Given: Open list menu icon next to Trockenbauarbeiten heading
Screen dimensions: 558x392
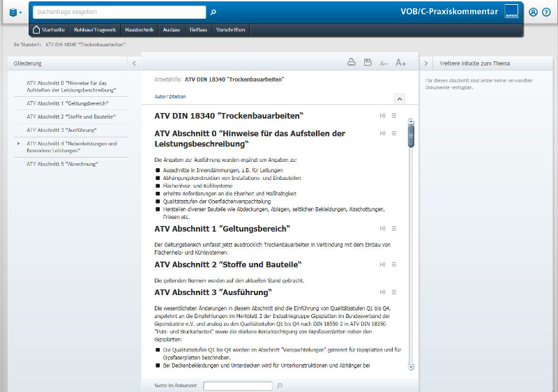Looking at the screenshot, I should pos(394,116).
